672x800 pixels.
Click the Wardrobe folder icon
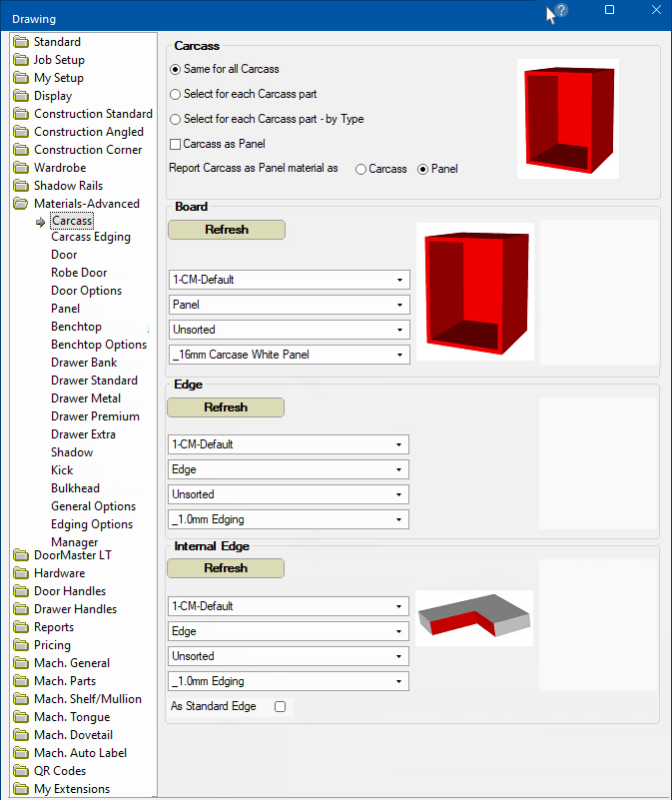point(21,168)
